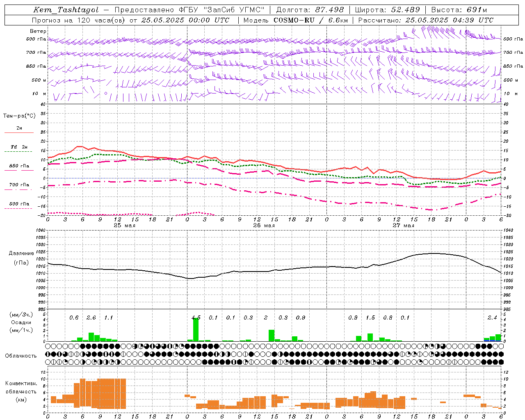
Task: Select the 'Широта: 52.489' header value
Action: tap(388, 10)
